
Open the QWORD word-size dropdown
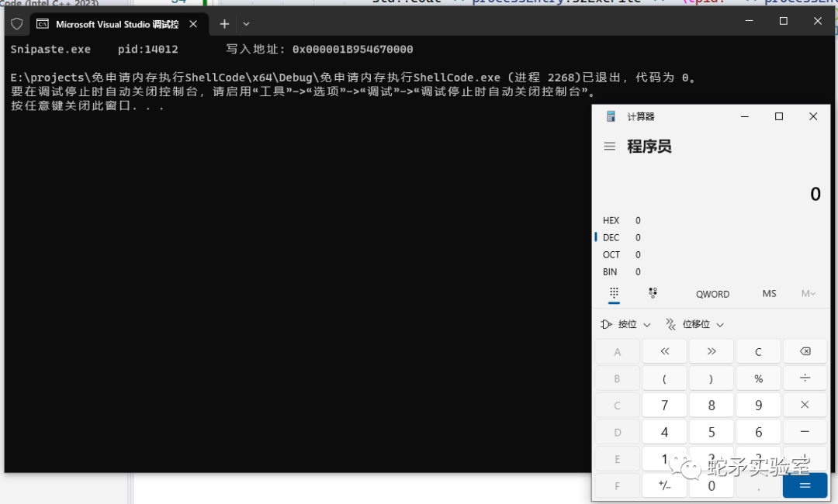[x=712, y=294]
